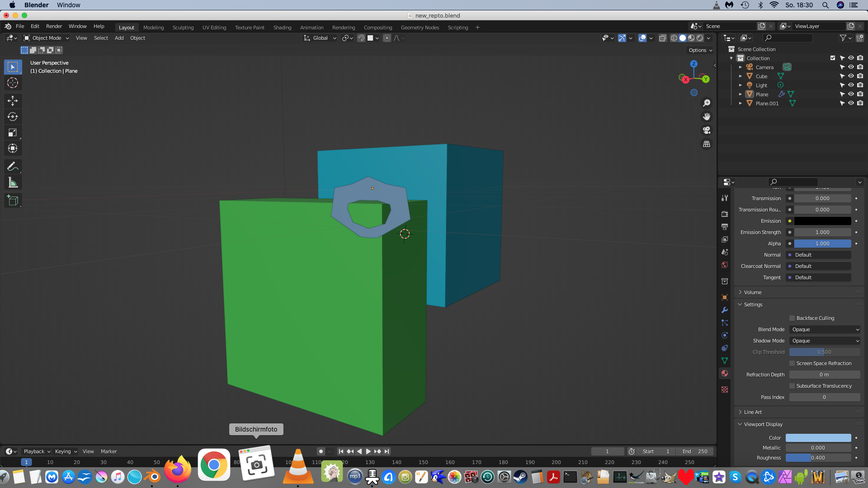Open the viewport Add menu
Image resolution: width=868 pixels, height=488 pixels.
[119, 38]
